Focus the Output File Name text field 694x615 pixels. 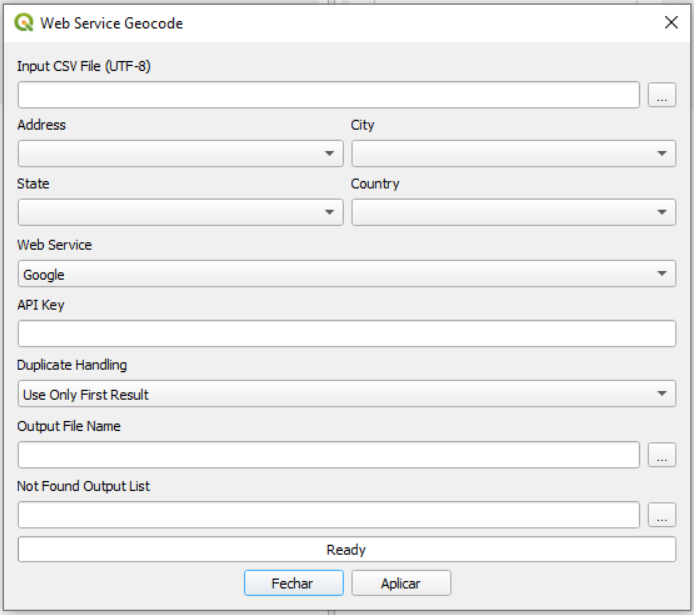click(x=328, y=455)
